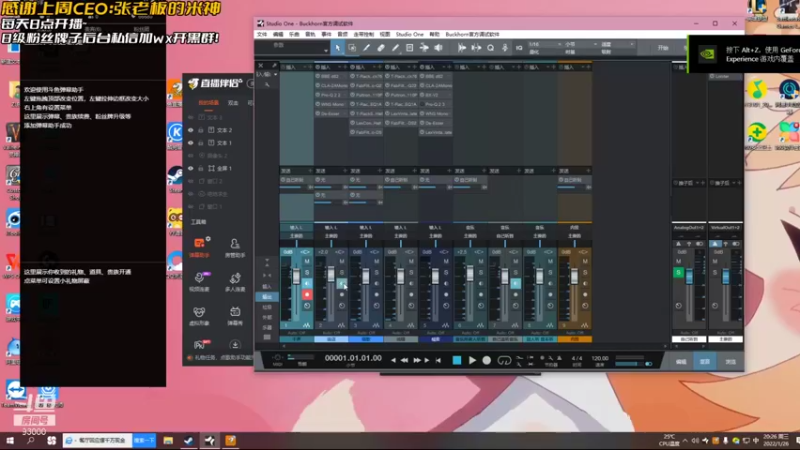Switch to the 混音 view button
The height and width of the screenshot is (450, 800).
tap(705, 361)
